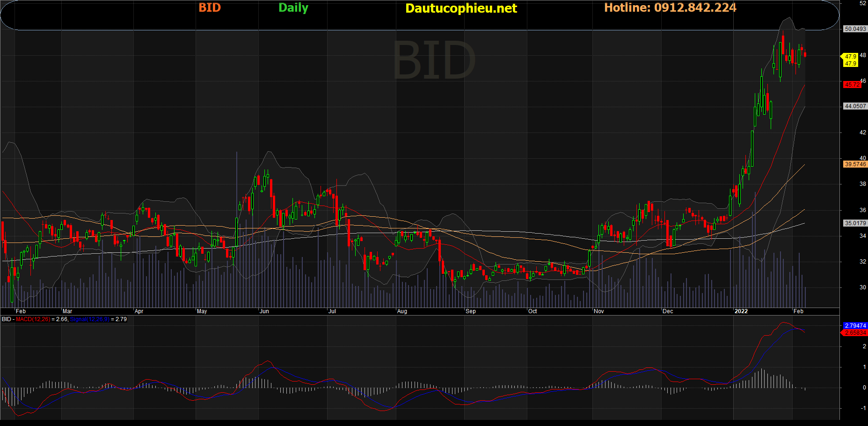Screen dimensions: 868x426
Task: Click the orange BID ticker title
Action: pyautogui.click(x=210, y=8)
